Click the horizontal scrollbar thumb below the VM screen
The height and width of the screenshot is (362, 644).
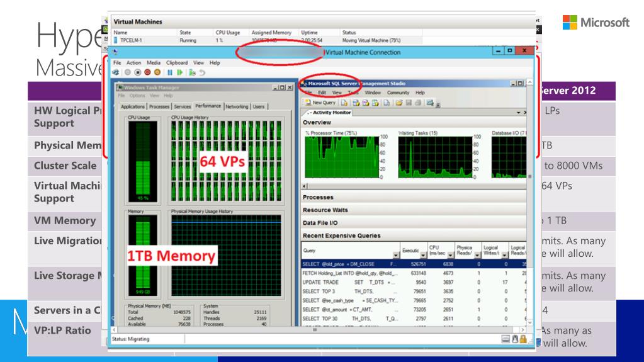(315, 329)
